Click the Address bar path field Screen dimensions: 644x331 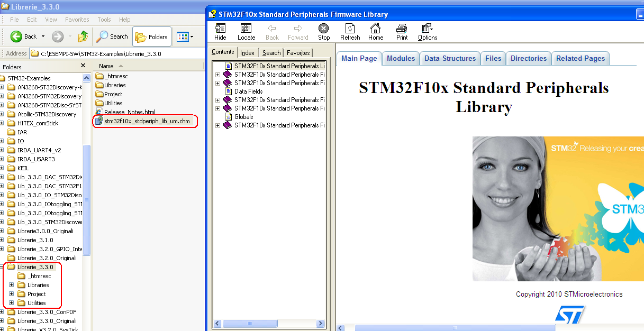[x=116, y=53]
